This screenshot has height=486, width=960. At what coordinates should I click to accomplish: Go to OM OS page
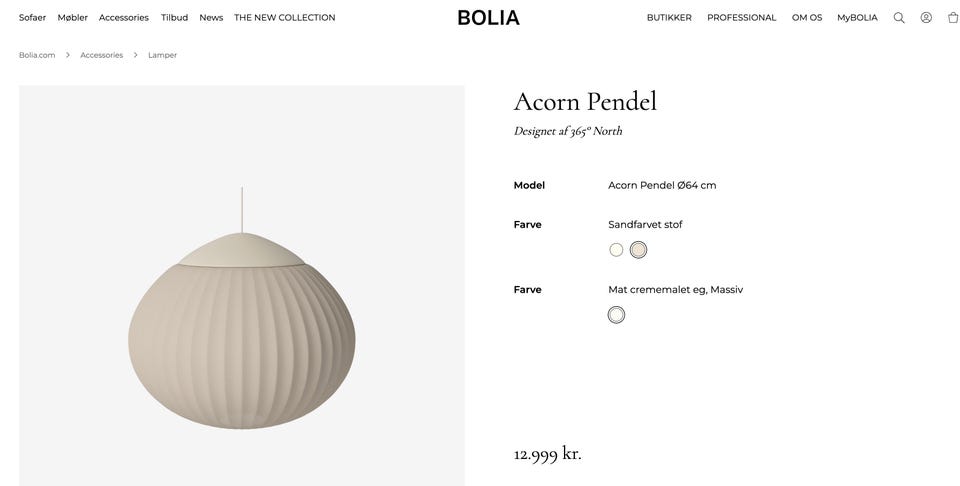pos(807,18)
